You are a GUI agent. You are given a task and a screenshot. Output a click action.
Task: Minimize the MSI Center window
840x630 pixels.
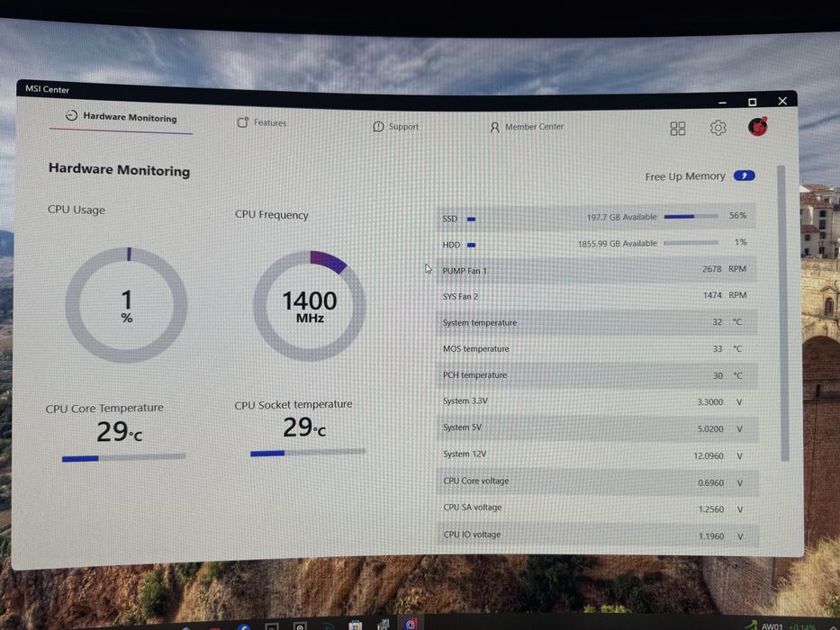pyautogui.click(x=722, y=102)
